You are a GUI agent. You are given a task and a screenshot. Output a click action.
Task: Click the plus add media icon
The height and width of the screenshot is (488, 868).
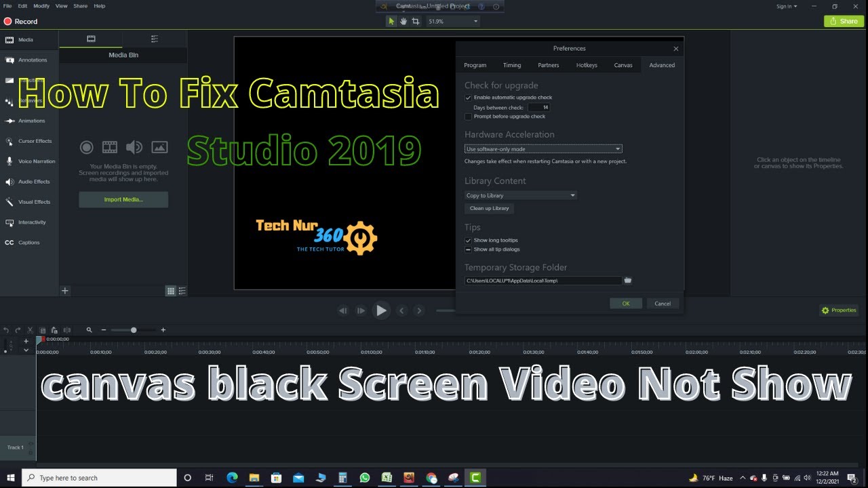65,291
